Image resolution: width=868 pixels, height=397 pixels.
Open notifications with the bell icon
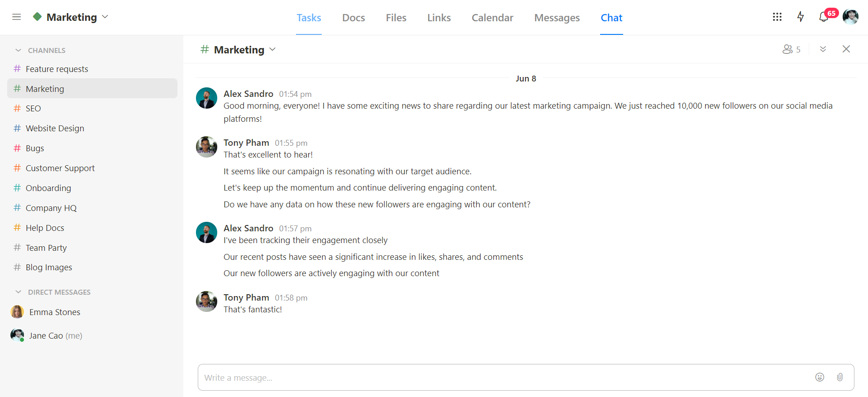click(824, 17)
